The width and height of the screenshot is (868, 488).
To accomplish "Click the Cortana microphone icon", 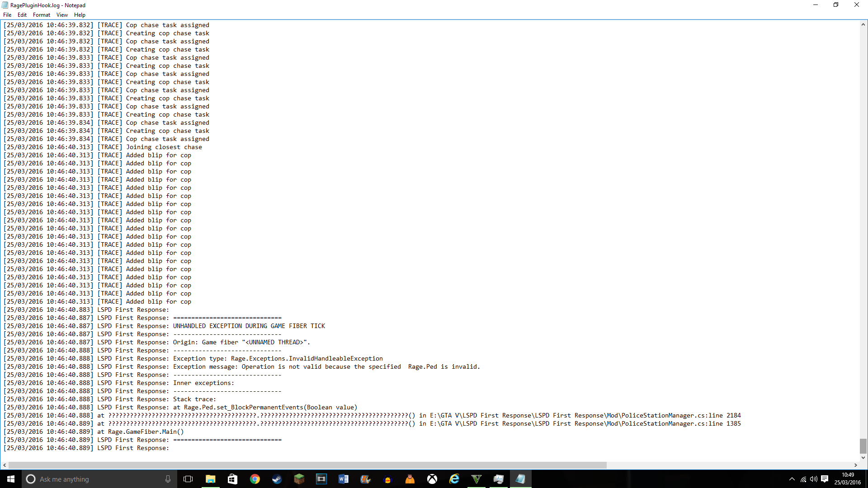I will 168,479.
